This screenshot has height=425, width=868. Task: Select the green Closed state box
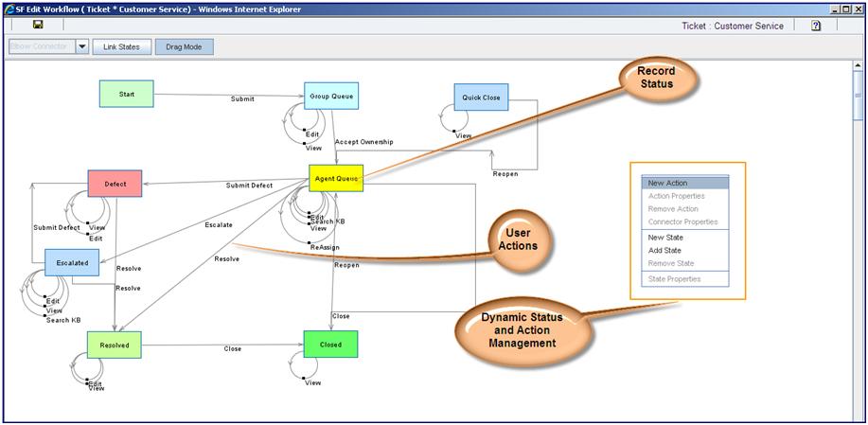[x=331, y=345]
